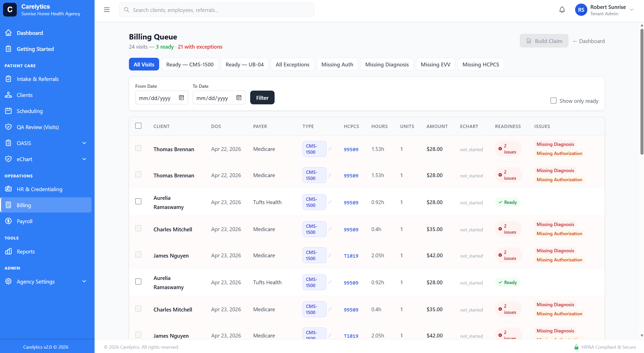Switch to All Visits tab
This screenshot has width=644, height=353.
(144, 64)
